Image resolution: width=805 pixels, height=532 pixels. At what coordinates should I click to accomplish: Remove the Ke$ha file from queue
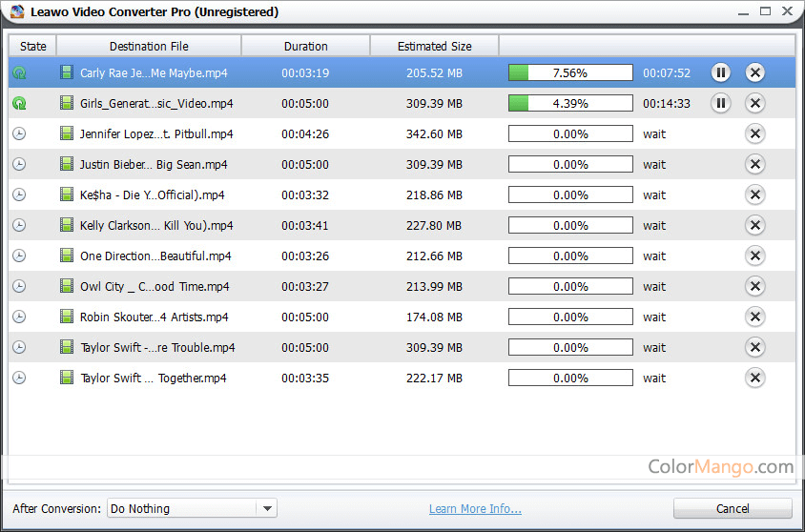(754, 194)
